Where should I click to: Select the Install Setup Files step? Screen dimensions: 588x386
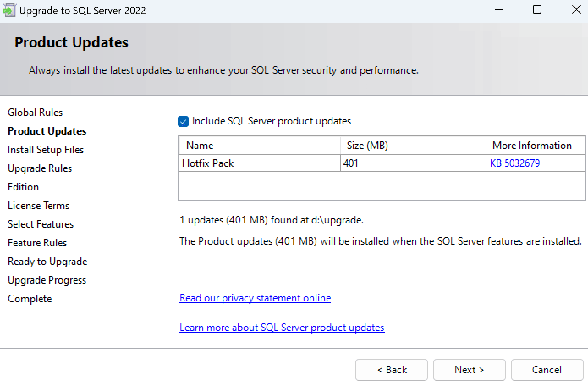point(46,150)
